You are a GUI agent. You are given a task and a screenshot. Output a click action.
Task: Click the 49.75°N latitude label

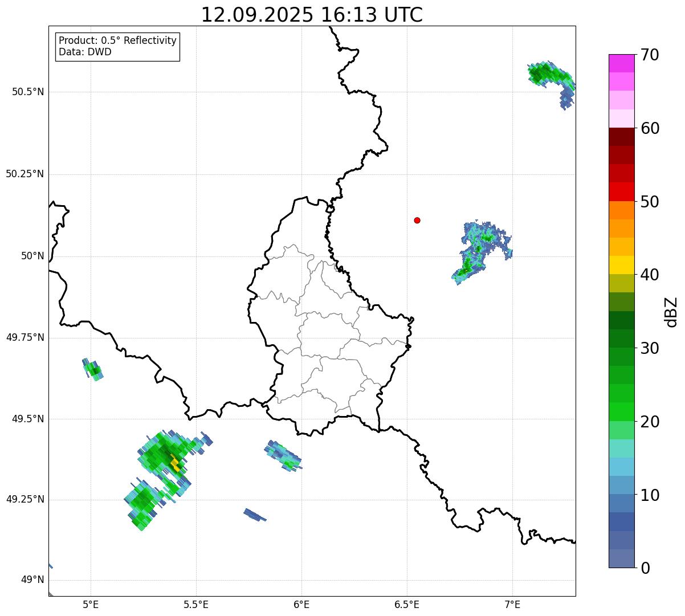point(25,337)
